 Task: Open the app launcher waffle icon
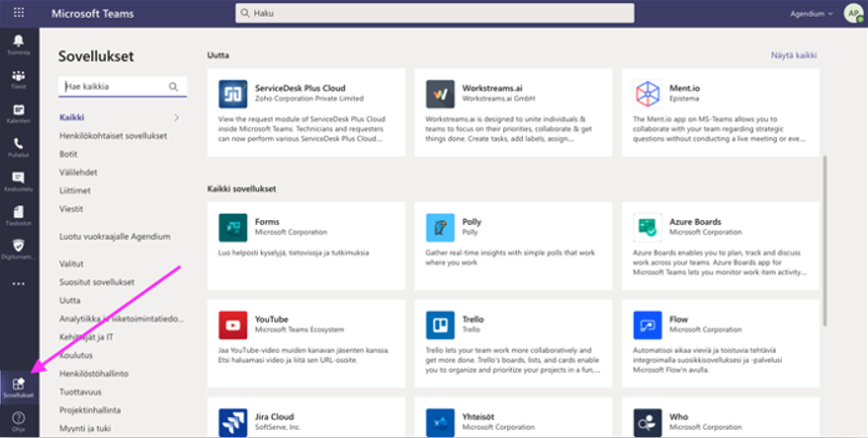click(x=19, y=13)
